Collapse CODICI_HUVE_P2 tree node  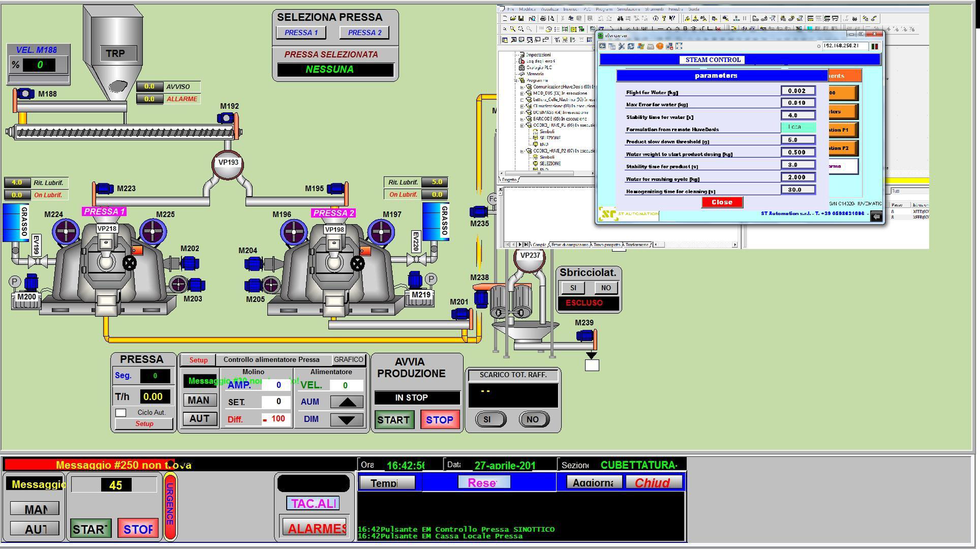(522, 151)
